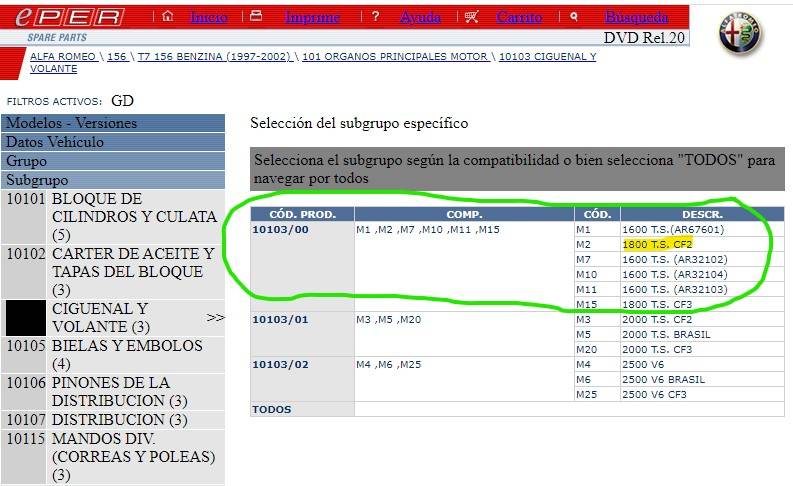Open the Imprime link
Screen dimensions: 793x486
tap(312, 17)
